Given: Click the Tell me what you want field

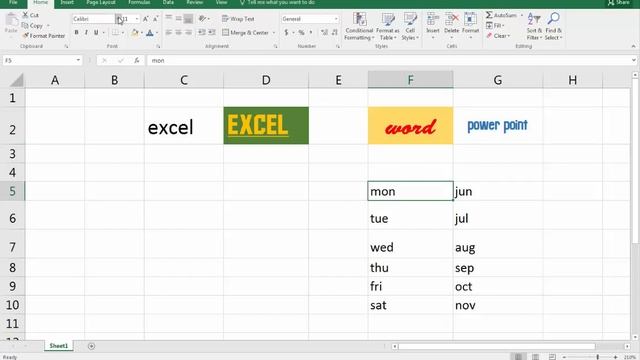Looking at the screenshot, I should click(278, 2).
